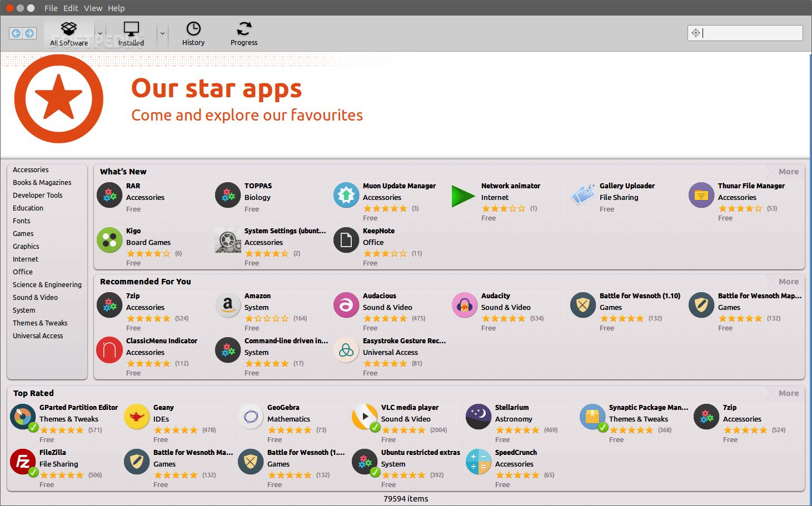The image size is (812, 506).
Task: Browse the Graphics category
Action: tap(26, 247)
